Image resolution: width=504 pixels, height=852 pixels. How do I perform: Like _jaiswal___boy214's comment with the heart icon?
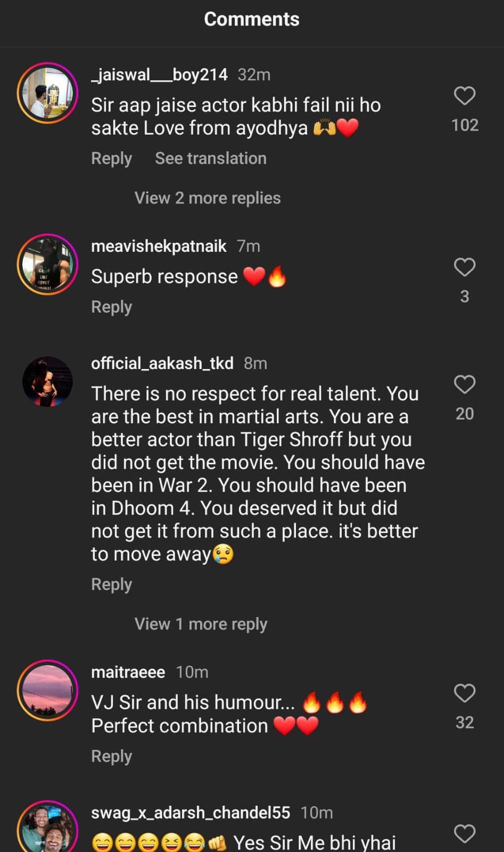coord(464,95)
